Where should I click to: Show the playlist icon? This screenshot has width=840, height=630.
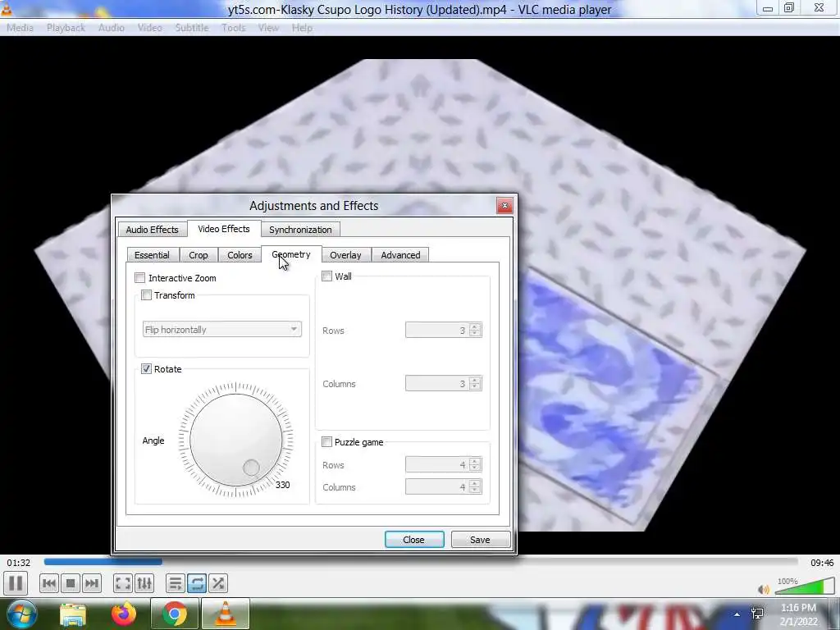tap(176, 583)
